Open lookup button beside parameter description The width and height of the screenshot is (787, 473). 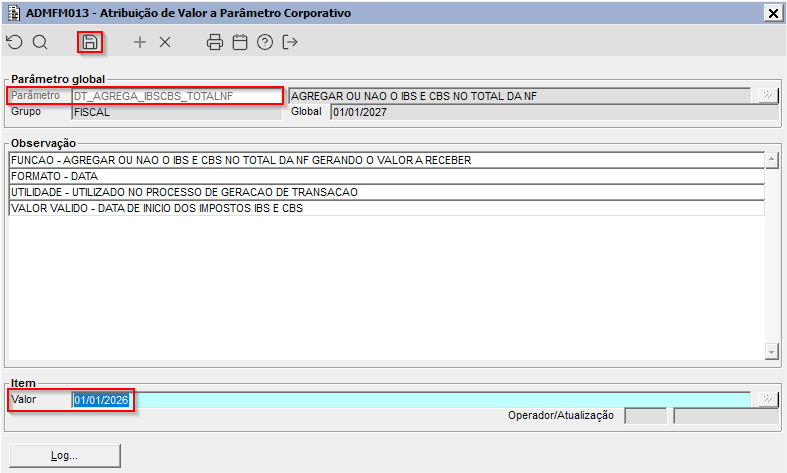[x=768, y=95]
